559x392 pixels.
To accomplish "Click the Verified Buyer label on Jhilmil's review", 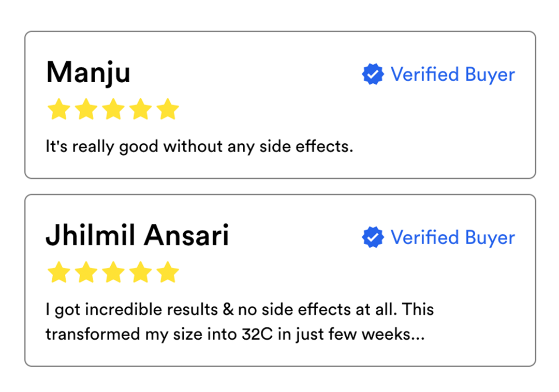I will 452,237.
